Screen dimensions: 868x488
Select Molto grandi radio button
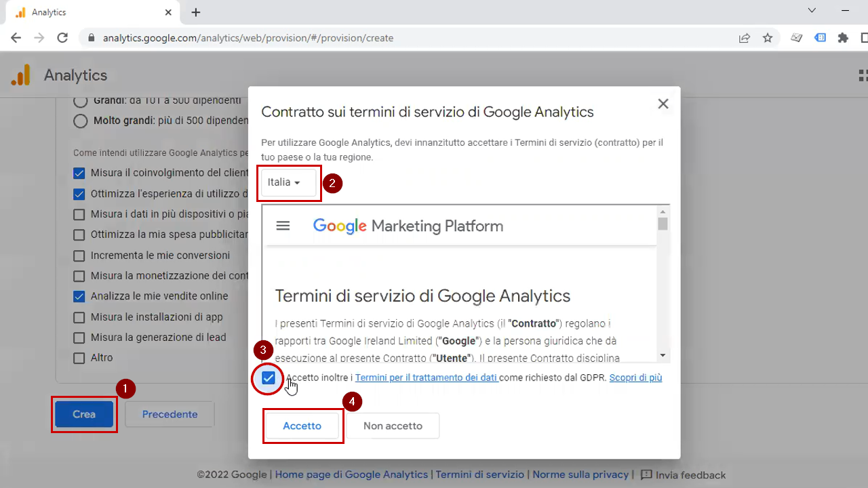pos(80,121)
